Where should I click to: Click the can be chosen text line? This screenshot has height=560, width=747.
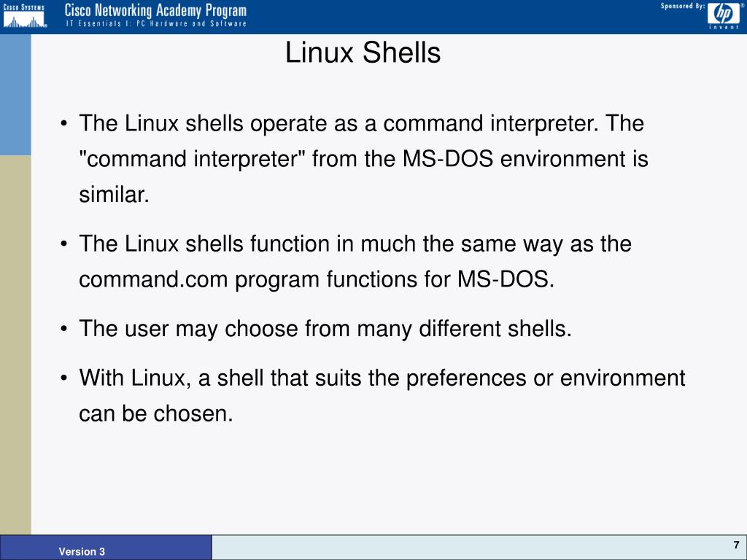pos(156,413)
